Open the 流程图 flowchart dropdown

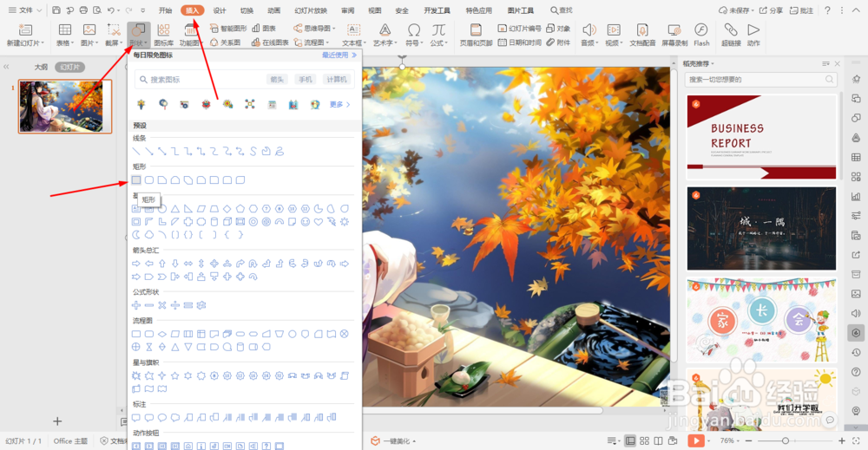tap(312, 42)
